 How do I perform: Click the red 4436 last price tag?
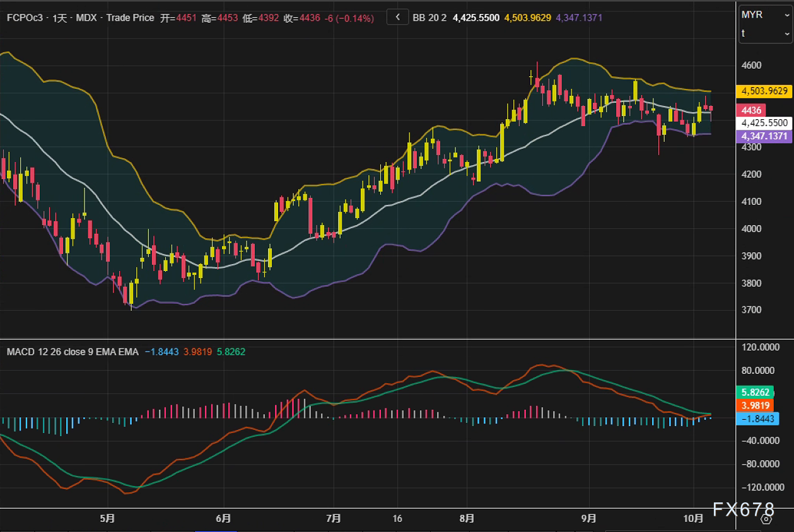point(752,110)
